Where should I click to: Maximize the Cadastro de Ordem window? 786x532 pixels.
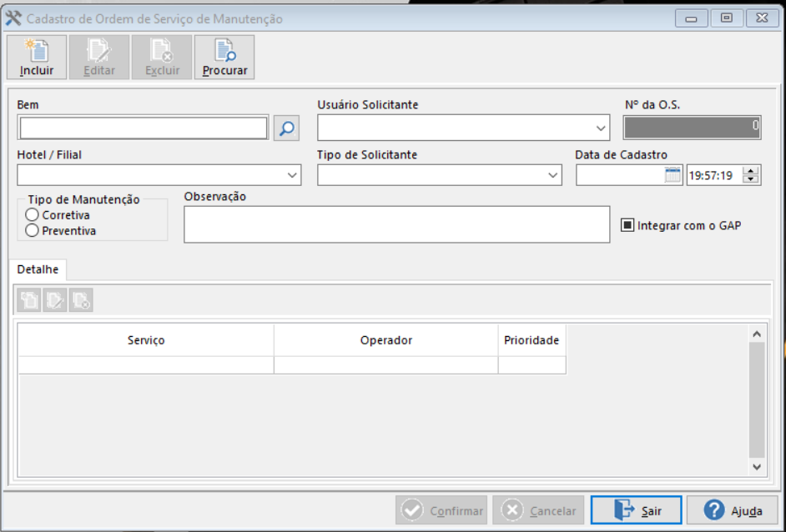[x=727, y=18]
